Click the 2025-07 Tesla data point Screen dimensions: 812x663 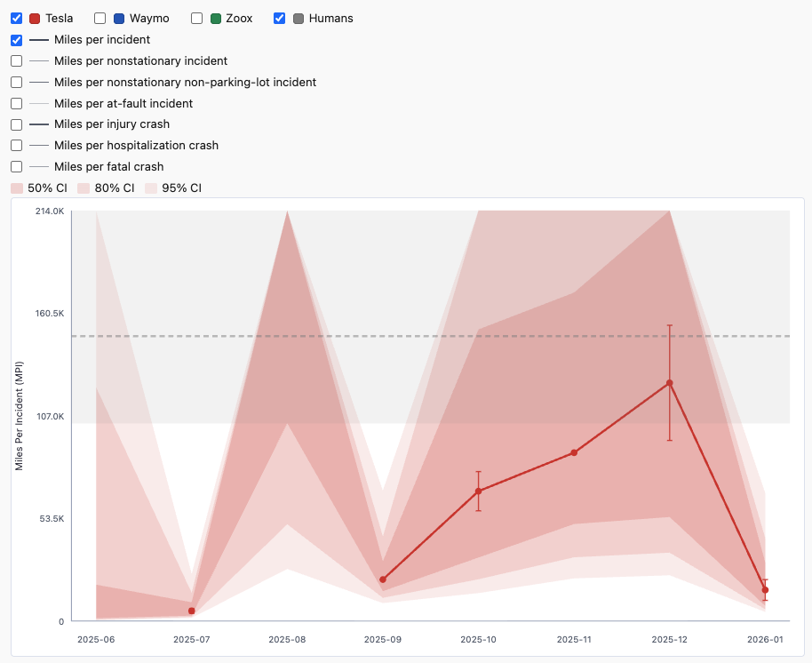point(191,611)
